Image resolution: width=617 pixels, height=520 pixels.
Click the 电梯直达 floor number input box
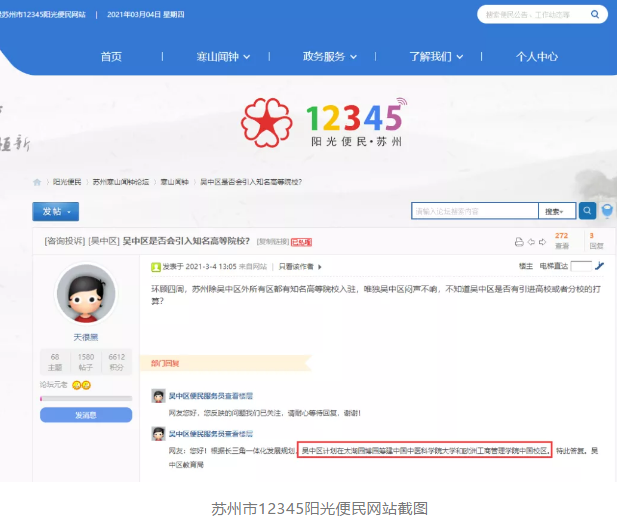[580, 266]
